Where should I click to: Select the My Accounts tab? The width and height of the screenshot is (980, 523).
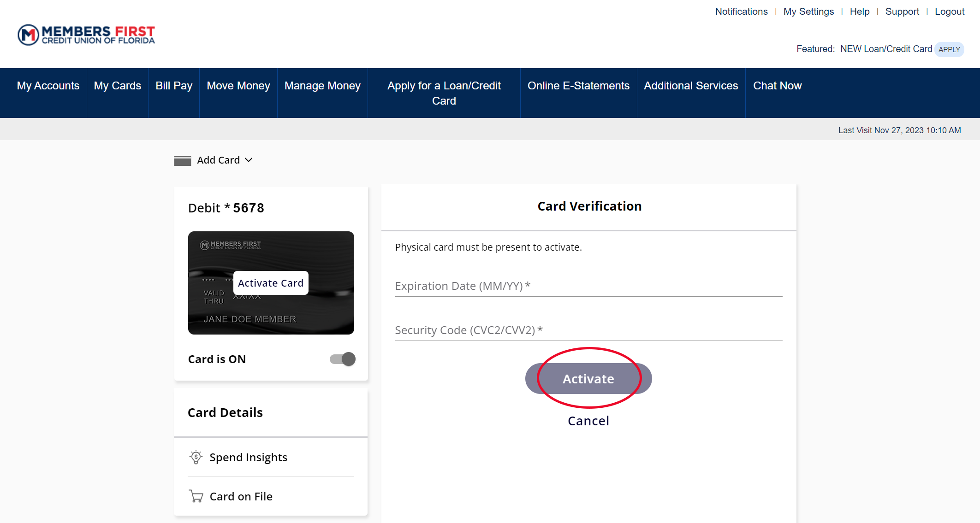48,85
